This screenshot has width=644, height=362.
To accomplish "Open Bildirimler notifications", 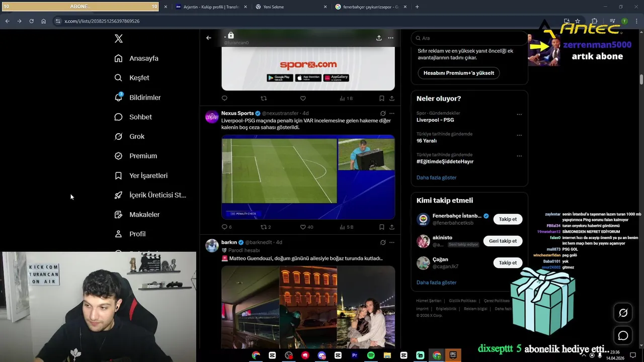I will pos(137,98).
